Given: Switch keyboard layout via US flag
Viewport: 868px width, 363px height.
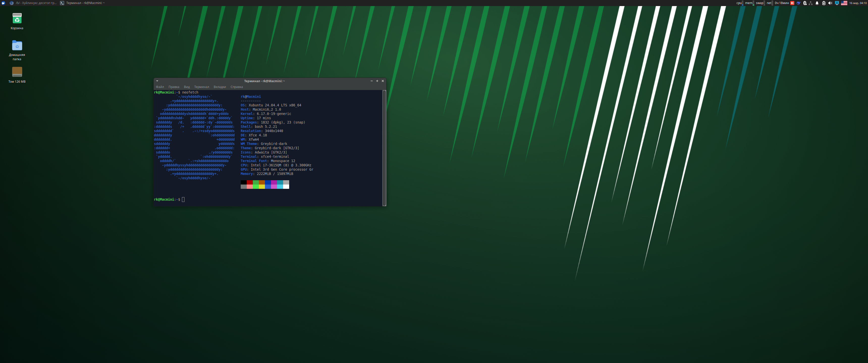Looking at the screenshot, I should pos(844,3).
